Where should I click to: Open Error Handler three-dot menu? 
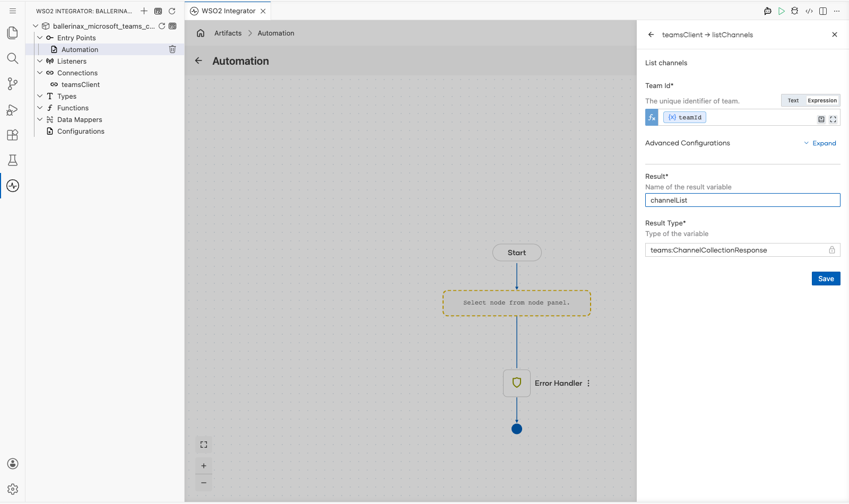tap(588, 383)
